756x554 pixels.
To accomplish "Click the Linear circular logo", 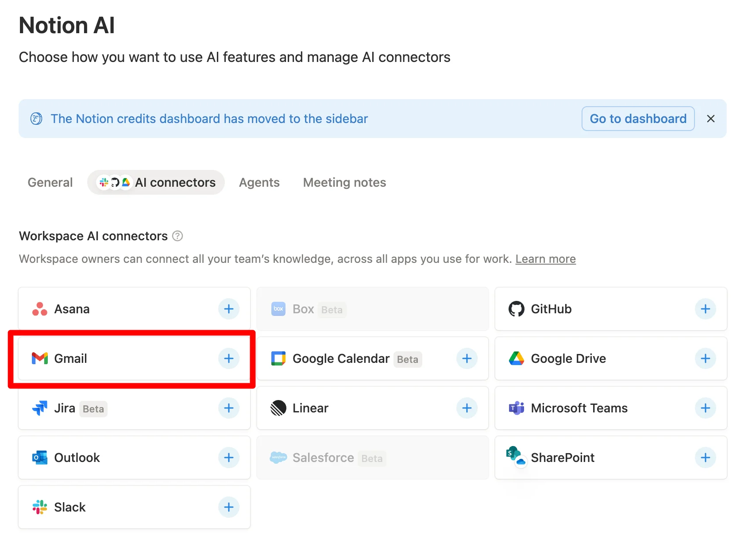I will click(278, 408).
